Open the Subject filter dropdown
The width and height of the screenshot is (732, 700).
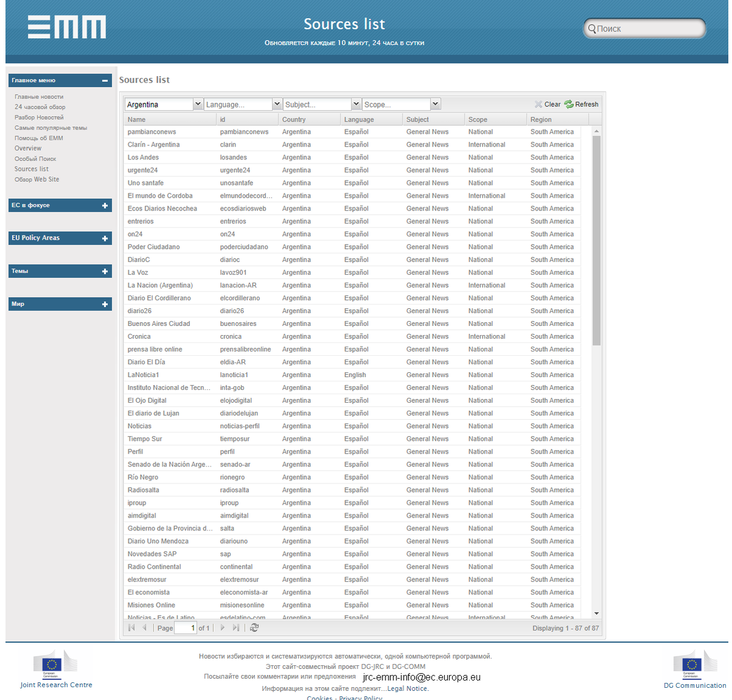click(356, 104)
